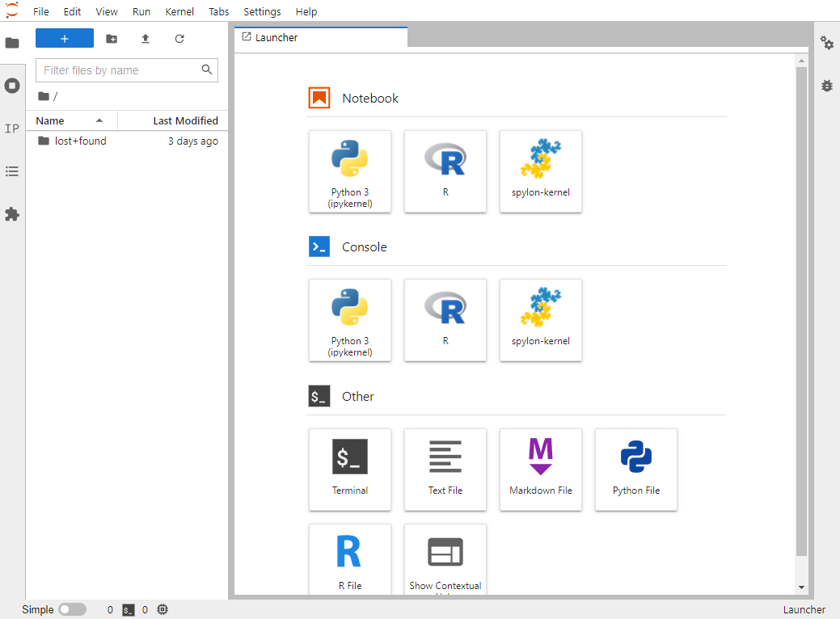
Task: Toggle Simple interface mode switch
Action: 72,609
